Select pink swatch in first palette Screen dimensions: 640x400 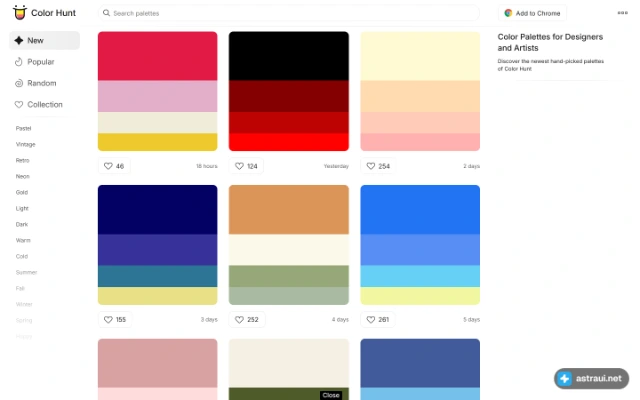coord(158,96)
